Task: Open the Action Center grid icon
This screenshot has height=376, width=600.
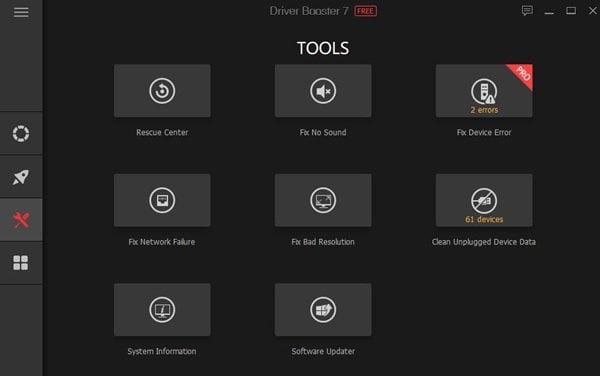Action: click(x=21, y=263)
